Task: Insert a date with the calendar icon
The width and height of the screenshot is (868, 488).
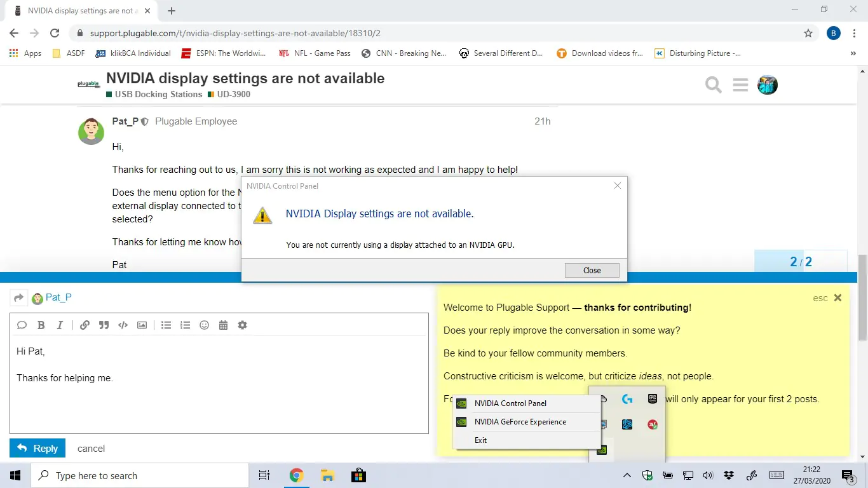Action: click(223, 325)
